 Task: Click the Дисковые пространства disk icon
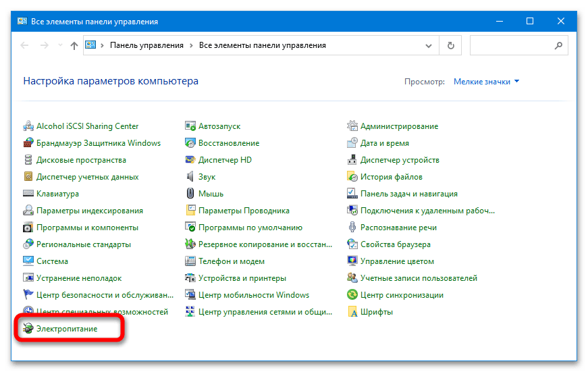click(28, 160)
